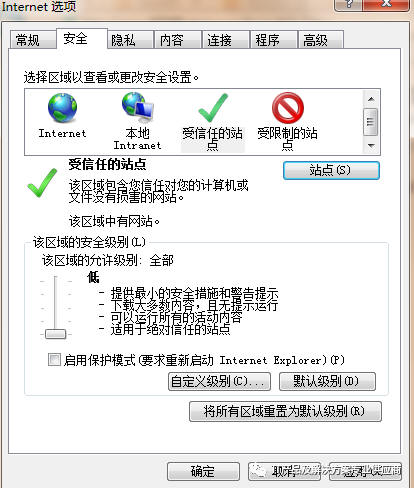414x488 pixels.
Task: Click the 默认级别(D) button
Action: pyautogui.click(x=327, y=381)
